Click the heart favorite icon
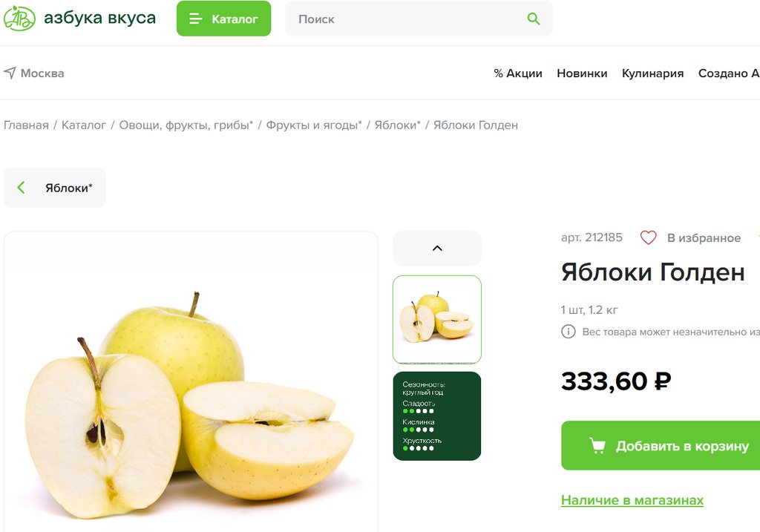Image resolution: width=760 pixels, height=532 pixels. point(648,237)
